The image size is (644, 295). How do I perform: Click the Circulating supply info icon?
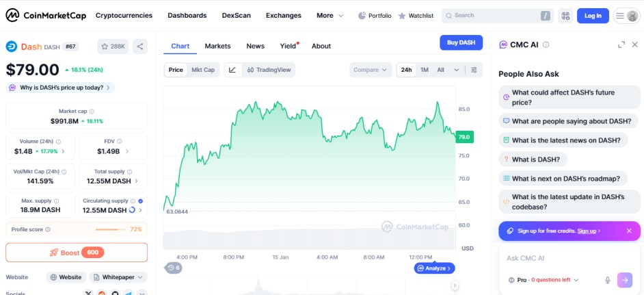133,201
